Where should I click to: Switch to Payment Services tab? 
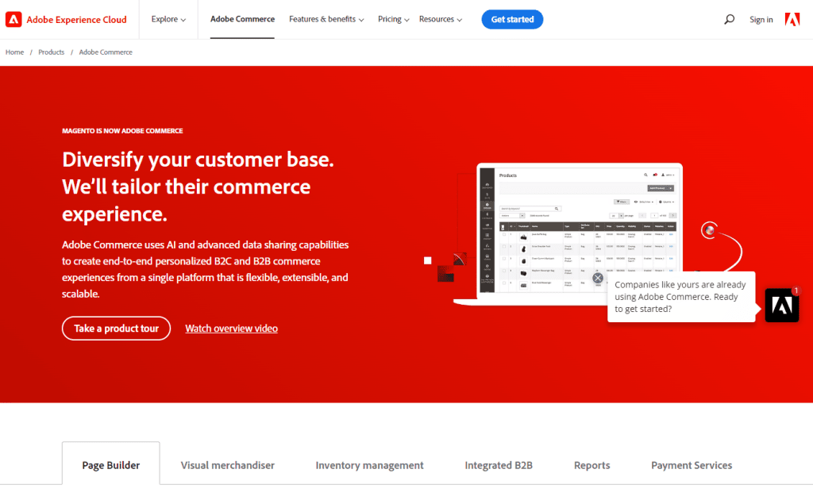[x=692, y=465]
